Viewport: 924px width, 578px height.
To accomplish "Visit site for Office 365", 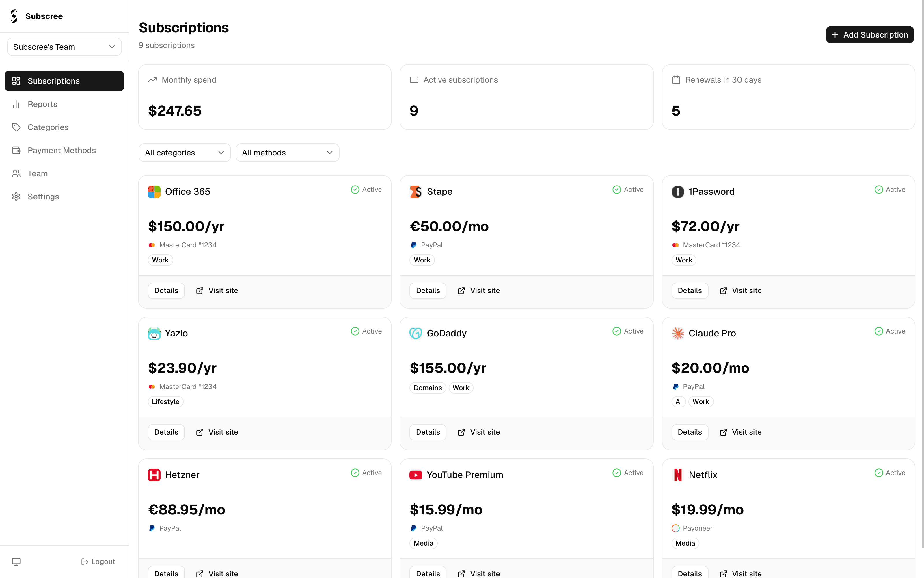I will point(217,290).
